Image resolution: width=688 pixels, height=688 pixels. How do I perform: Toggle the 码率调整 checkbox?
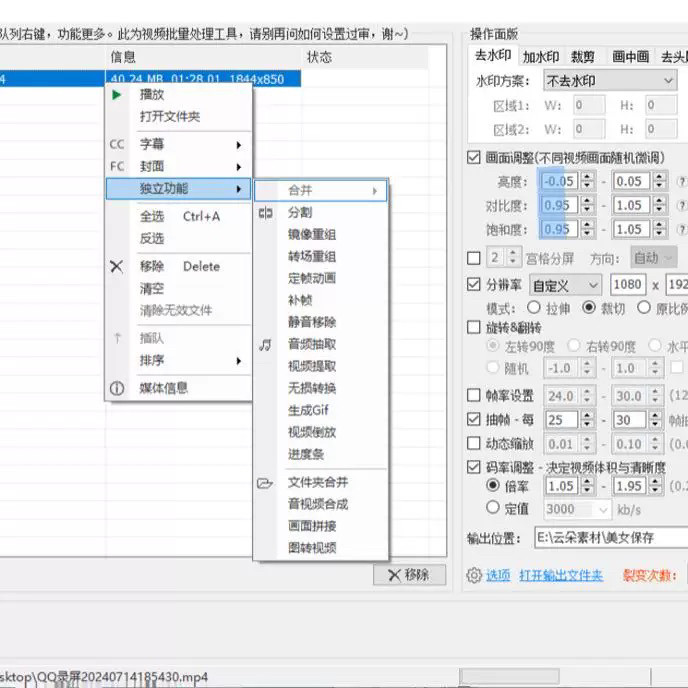click(x=473, y=467)
